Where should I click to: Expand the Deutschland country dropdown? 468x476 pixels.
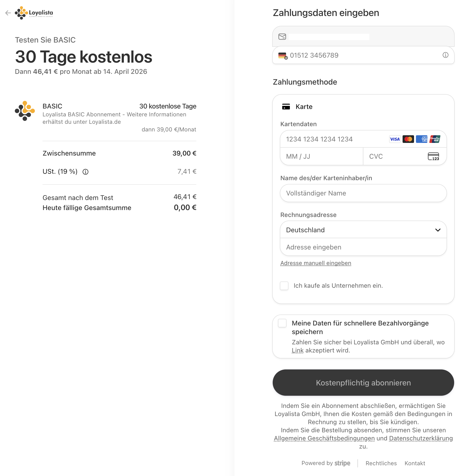(x=363, y=230)
